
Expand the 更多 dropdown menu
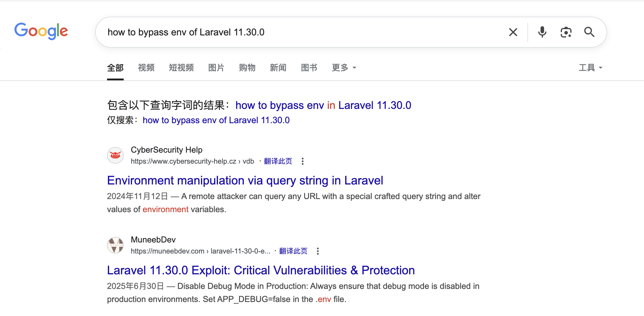[344, 68]
